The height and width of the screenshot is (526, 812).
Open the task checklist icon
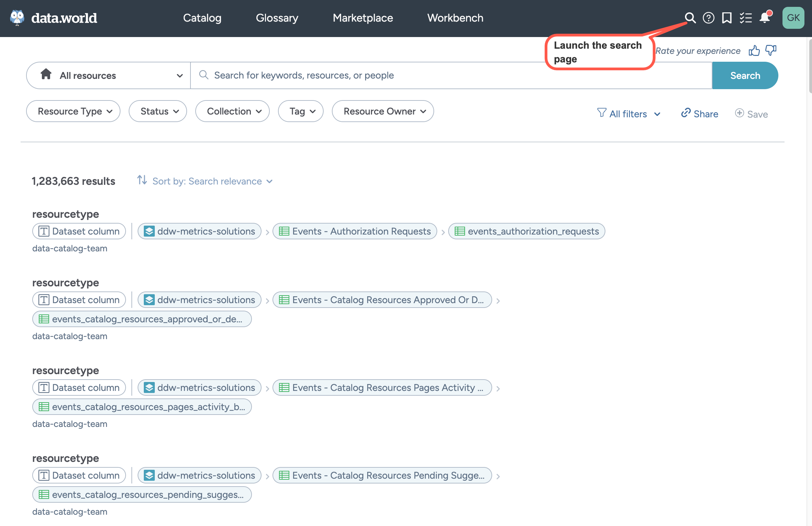point(745,18)
